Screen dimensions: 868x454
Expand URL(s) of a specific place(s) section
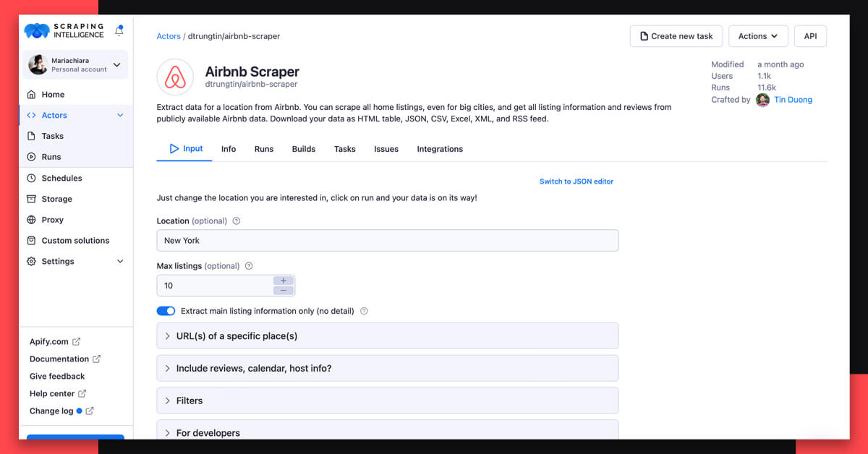[387, 336]
